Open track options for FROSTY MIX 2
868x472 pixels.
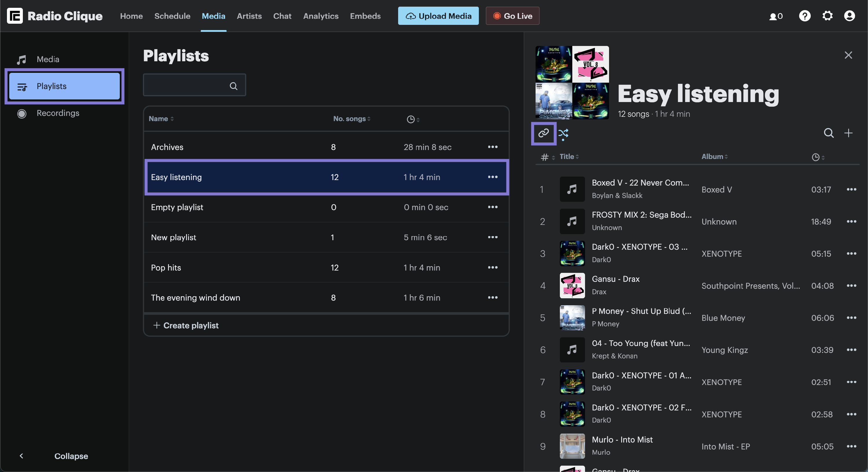tap(851, 221)
